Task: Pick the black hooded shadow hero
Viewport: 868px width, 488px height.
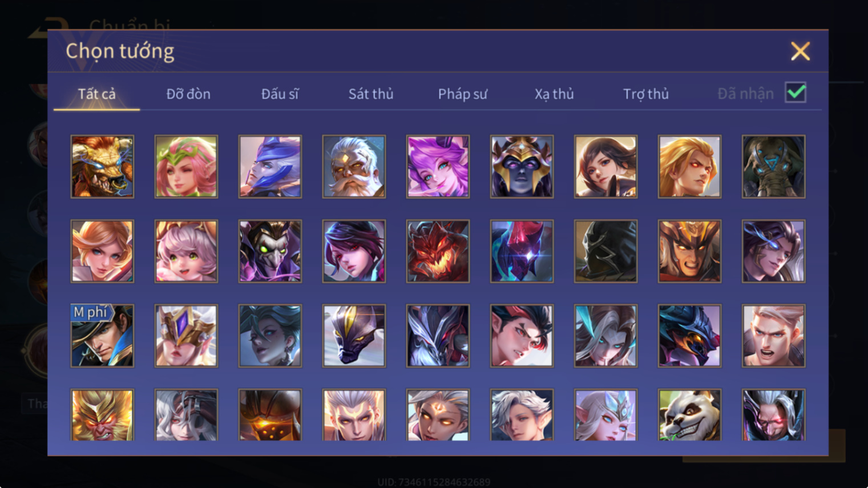Action: tap(605, 251)
